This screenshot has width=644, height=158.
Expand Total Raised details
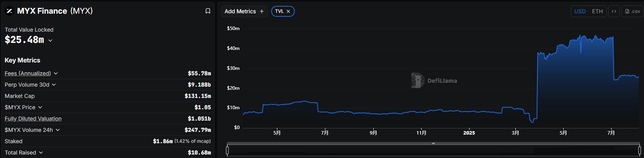pos(41,153)
